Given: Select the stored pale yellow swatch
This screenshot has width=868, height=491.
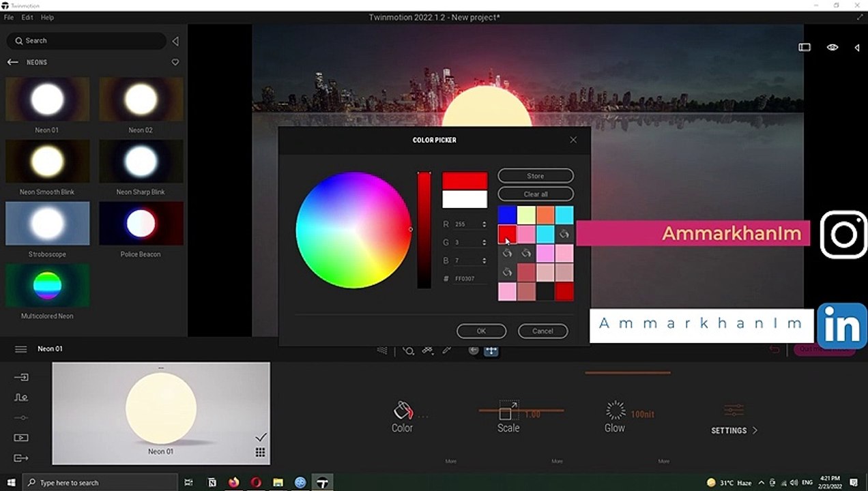Looking at the screenshot, I should coord(526,215).
